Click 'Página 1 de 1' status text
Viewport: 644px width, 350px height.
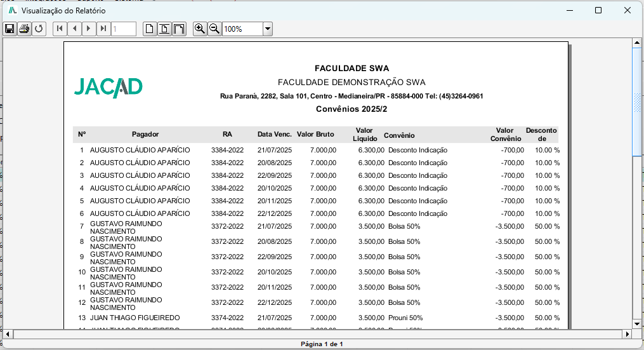tap(322, 344)
